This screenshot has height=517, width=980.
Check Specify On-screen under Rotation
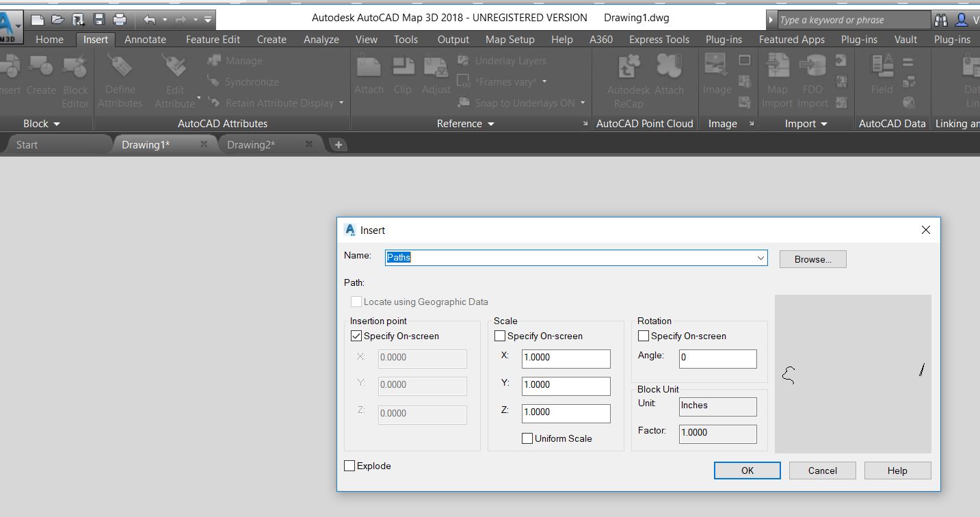tap(644, 336)
